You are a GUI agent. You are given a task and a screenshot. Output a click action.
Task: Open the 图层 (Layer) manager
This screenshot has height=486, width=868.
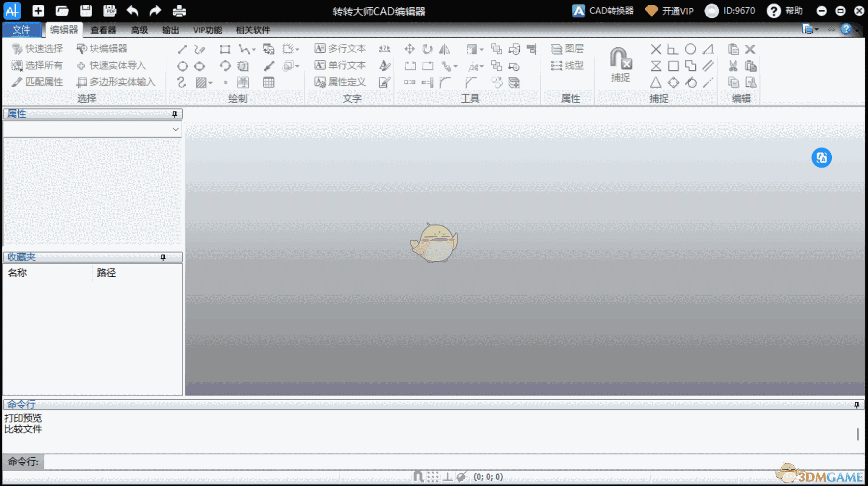568,49
